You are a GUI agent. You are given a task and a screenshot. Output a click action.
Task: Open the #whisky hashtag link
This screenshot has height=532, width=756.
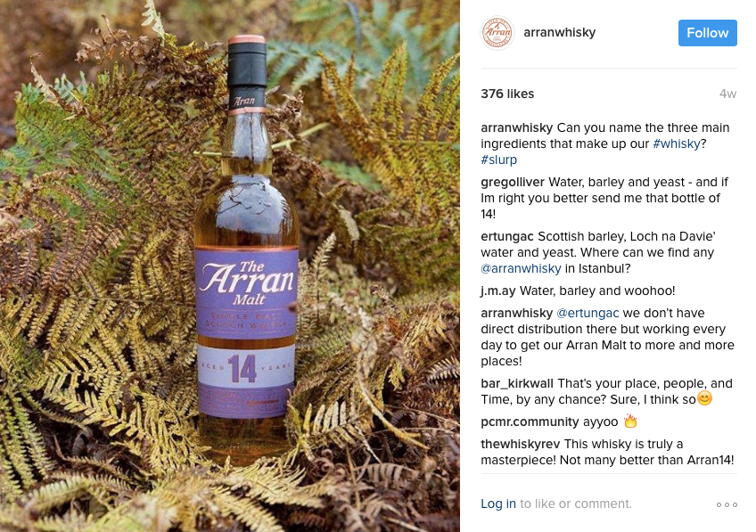(x=677, y=143)
